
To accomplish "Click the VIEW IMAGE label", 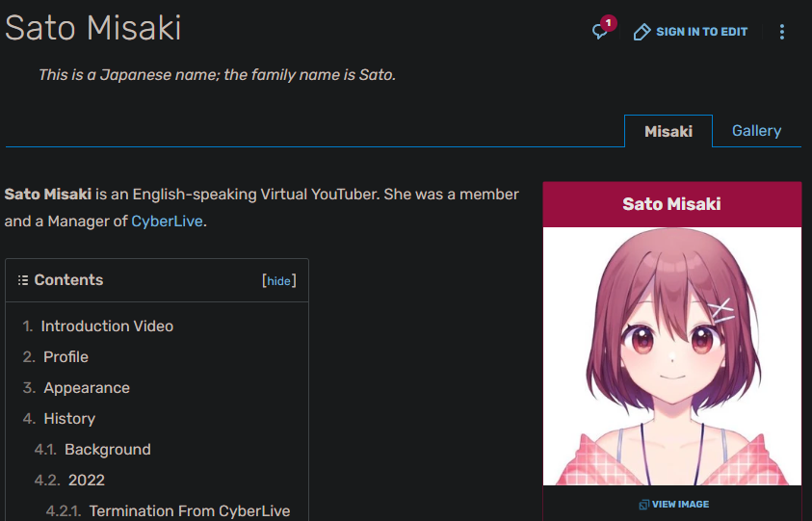I will [680, 505].
